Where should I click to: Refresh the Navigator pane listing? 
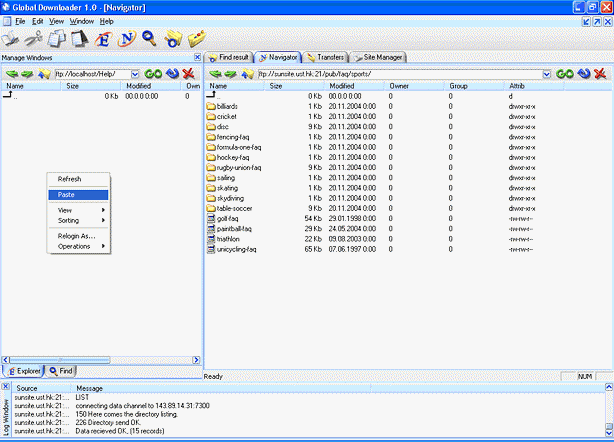pyautogui.click(x=584, y=74)
